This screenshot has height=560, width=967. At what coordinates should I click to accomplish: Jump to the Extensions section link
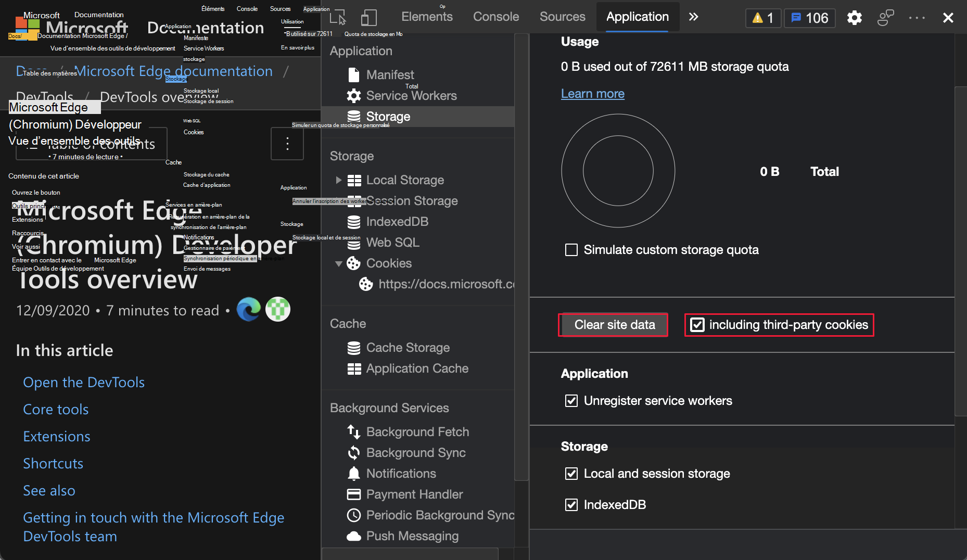click(57, 437)
